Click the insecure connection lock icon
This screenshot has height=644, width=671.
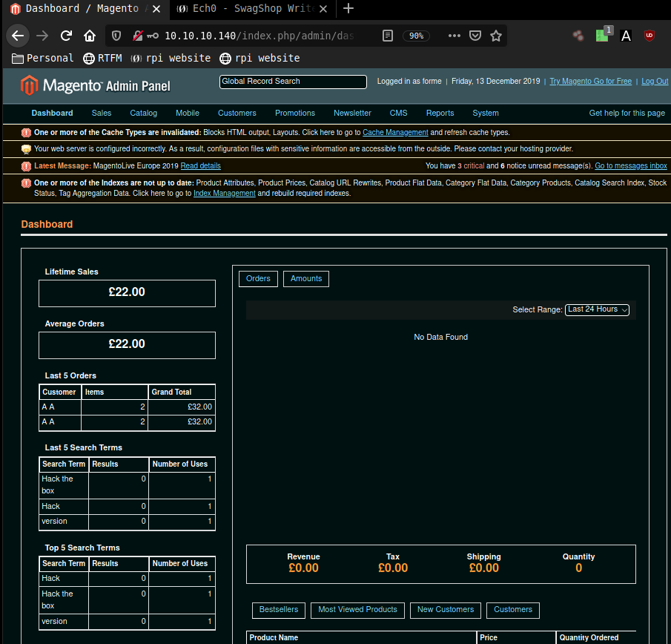[137, 36]
